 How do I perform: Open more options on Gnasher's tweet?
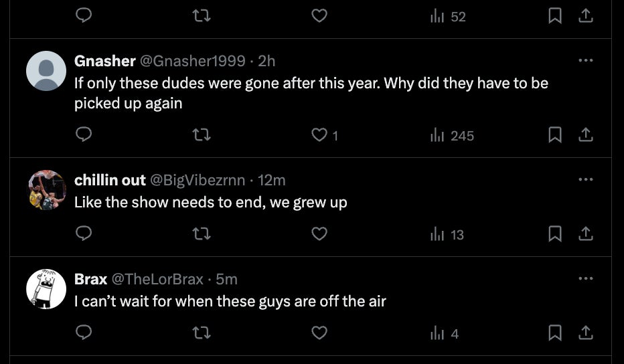pyautogui.click(x=586, y=60)
